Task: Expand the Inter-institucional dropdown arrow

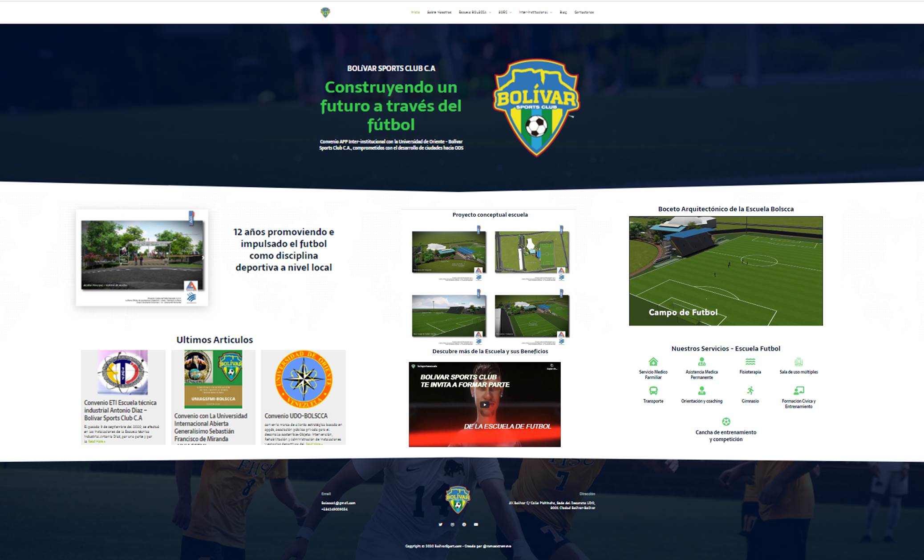Action: point(551,12)
